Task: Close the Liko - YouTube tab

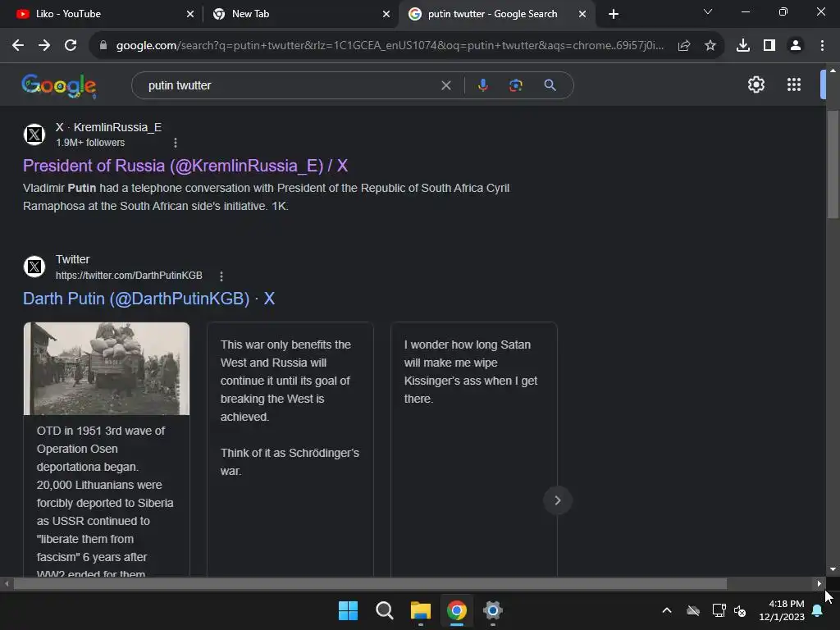Action: point(189,14)
